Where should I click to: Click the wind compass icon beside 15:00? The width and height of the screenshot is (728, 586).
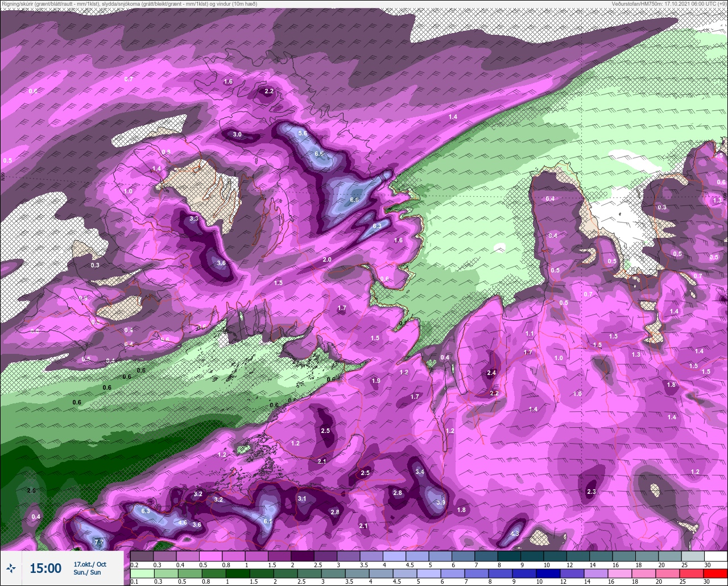(11, 568)
